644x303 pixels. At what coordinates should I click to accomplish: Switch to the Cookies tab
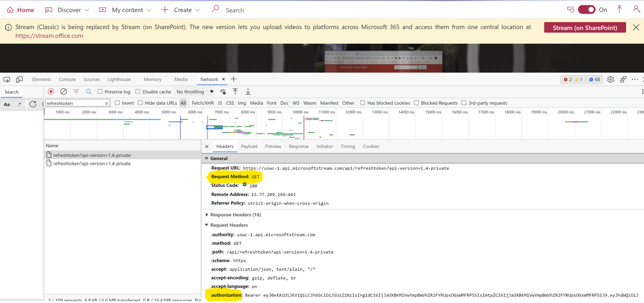point(371,147)
